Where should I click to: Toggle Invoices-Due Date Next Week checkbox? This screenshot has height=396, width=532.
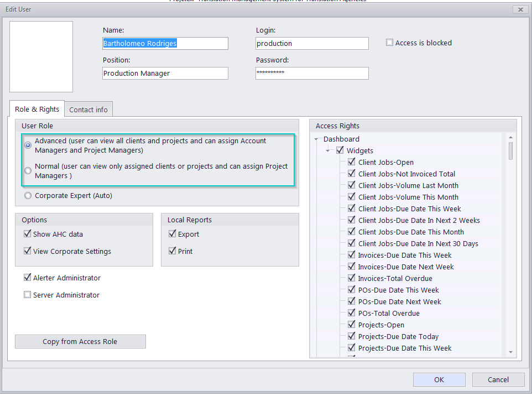point(352,267)
